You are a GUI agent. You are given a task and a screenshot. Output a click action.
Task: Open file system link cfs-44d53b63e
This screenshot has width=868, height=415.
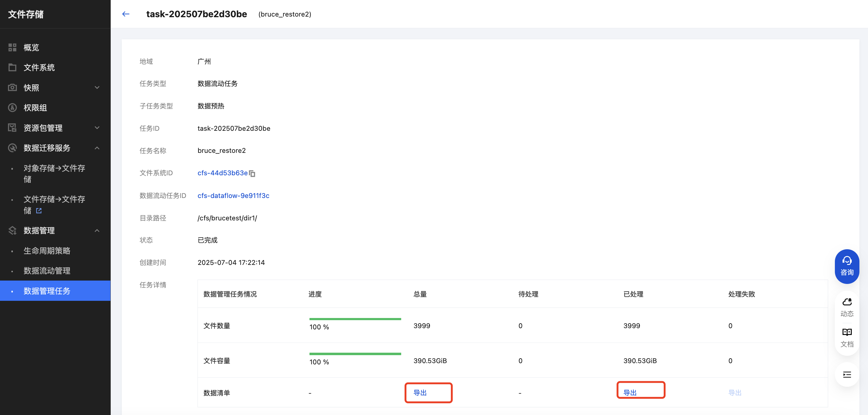pos(222,173)
